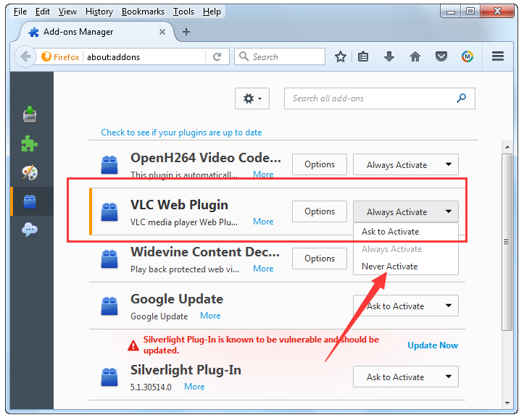
Task: Bookmark this page with star icon
Action: tap(341, 56)
